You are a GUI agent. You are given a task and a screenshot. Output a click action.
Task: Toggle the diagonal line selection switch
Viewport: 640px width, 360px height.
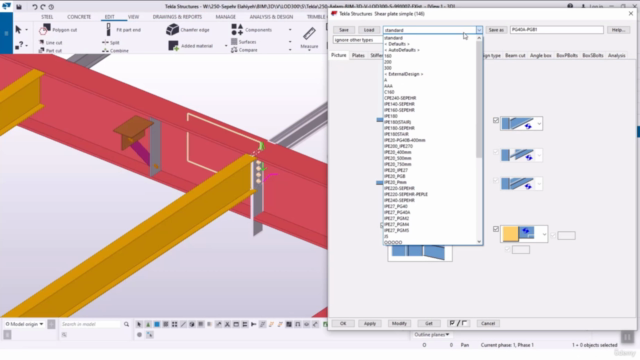183,324
